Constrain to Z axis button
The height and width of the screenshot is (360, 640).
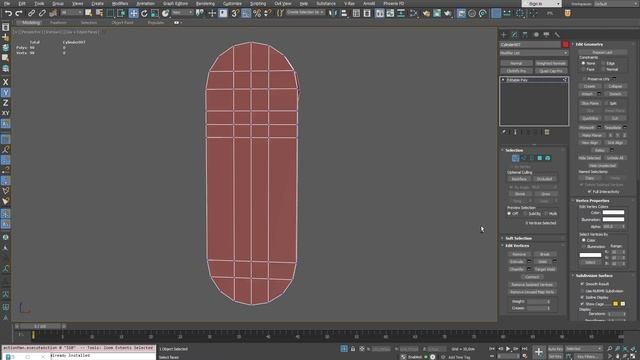[5, 103]
